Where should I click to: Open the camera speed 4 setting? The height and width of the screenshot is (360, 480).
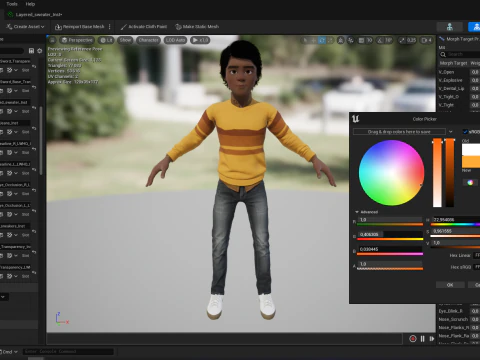(x=427, y=40)
